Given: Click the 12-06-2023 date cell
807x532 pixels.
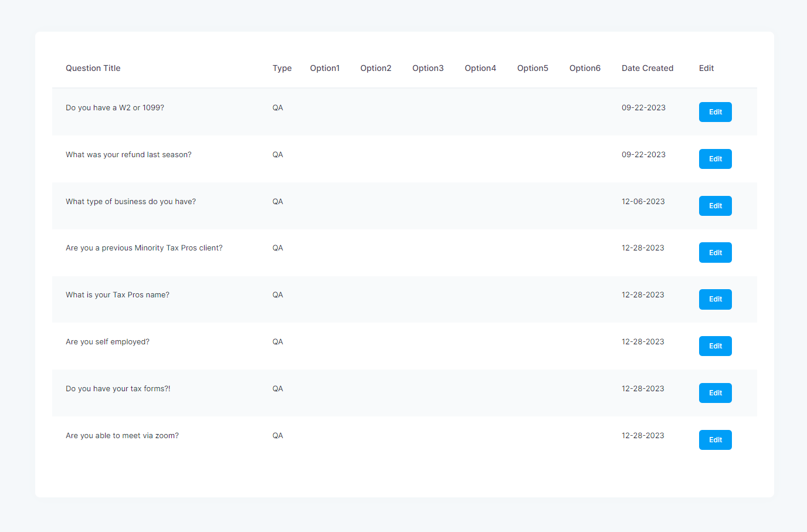Looking at the screenshot, I should click(x=643, y=202).
